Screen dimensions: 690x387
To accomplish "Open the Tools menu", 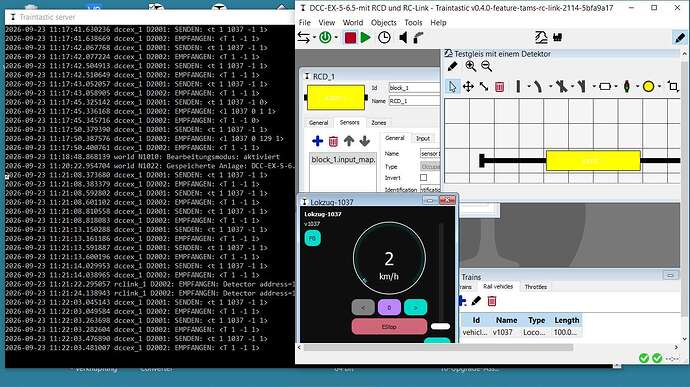I will 413,22.
